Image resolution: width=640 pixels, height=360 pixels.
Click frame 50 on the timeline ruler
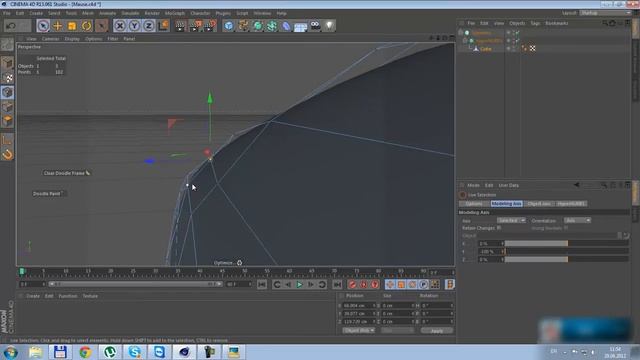coord(244,271)
